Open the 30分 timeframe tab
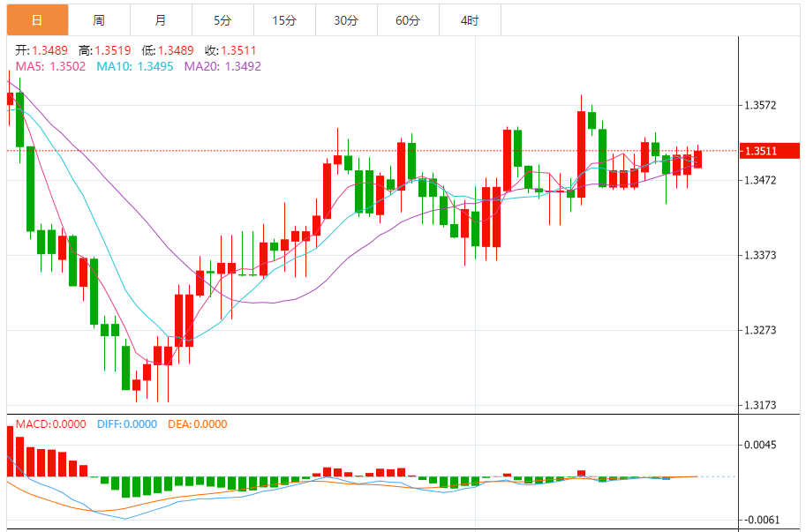The width and height of the screenshot is (806, 532). (x=346, y=20)
